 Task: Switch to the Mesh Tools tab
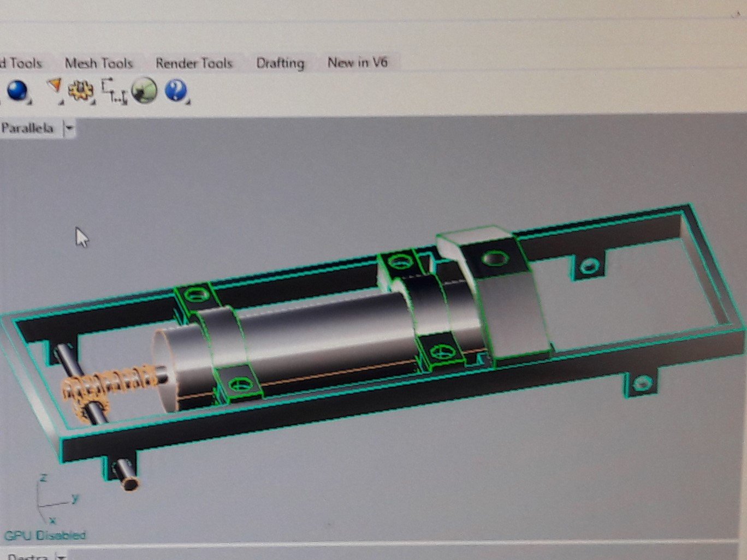(99, 63)
